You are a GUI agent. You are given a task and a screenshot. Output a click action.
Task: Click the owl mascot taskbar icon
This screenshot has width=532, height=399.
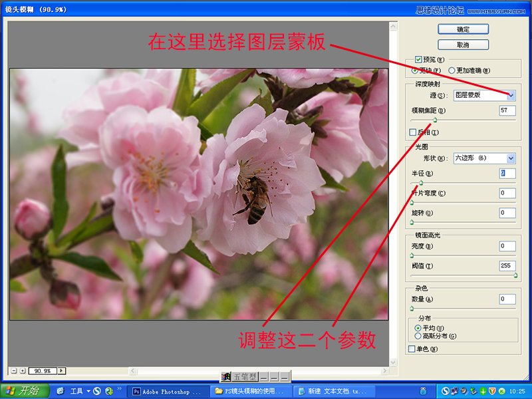pyautogui.click(x=424, y=391)
